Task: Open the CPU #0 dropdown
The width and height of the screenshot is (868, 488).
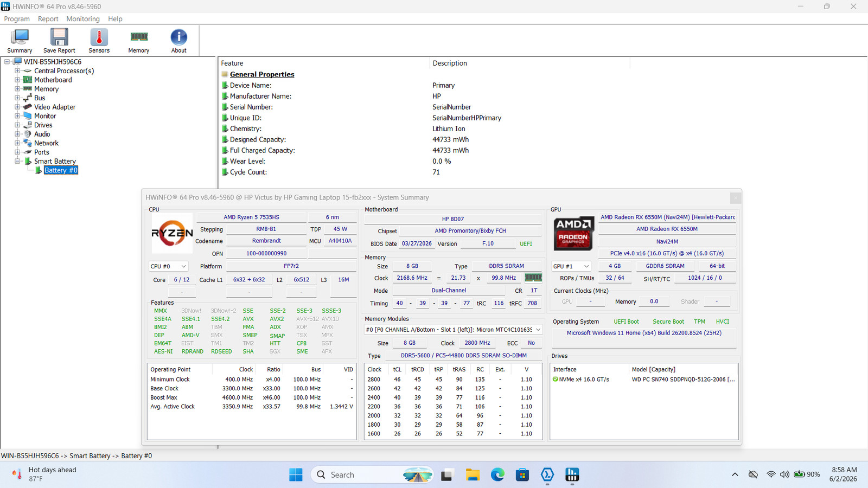Action: pos(168,266)
